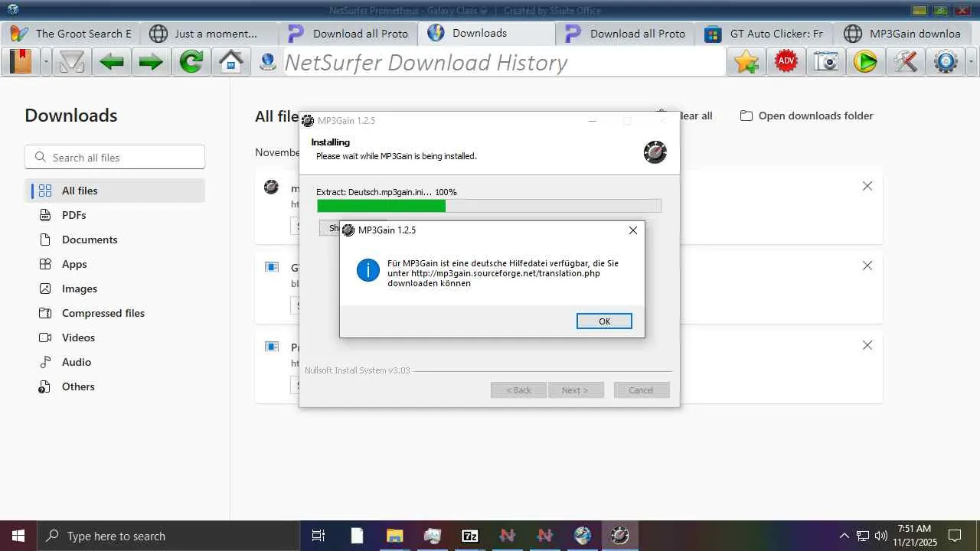Click the blue info icon in the message box
This screenshot has height=551, width=980.
tap(368, 270)
